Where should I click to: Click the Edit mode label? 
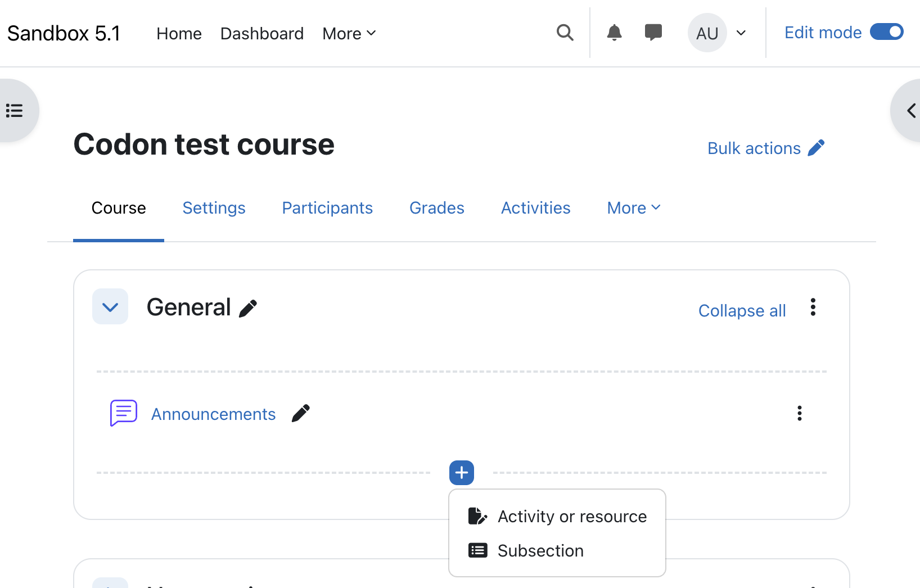point(823,33)
